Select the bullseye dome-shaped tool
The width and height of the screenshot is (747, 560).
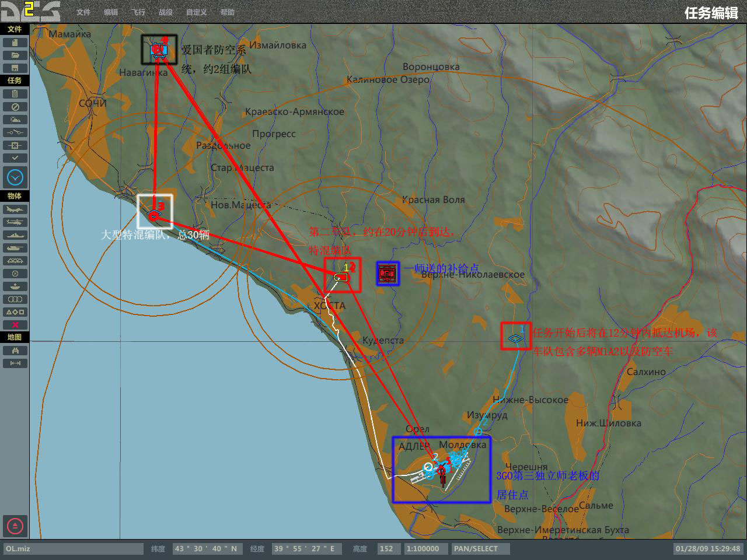(x=15, y=286)
